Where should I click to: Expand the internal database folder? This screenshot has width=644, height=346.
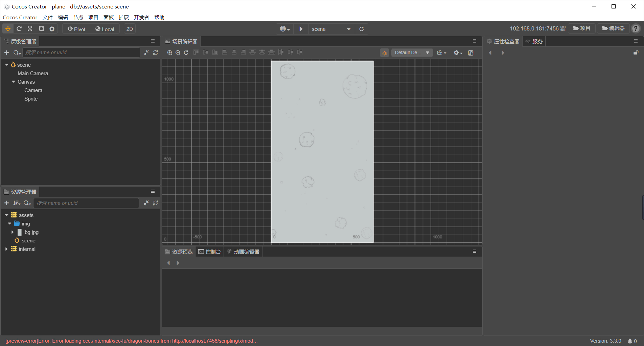(x=6, y=249)
